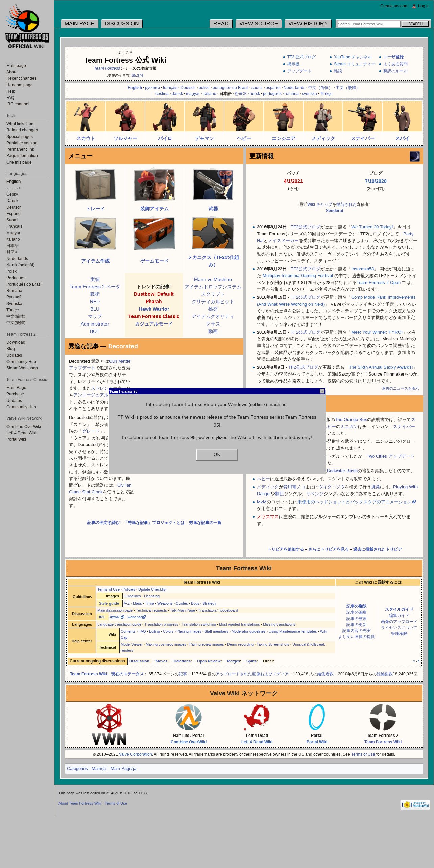Click OK in the Team Fortress 95 dialog
The image size is (434, 868).
point(217,454)
